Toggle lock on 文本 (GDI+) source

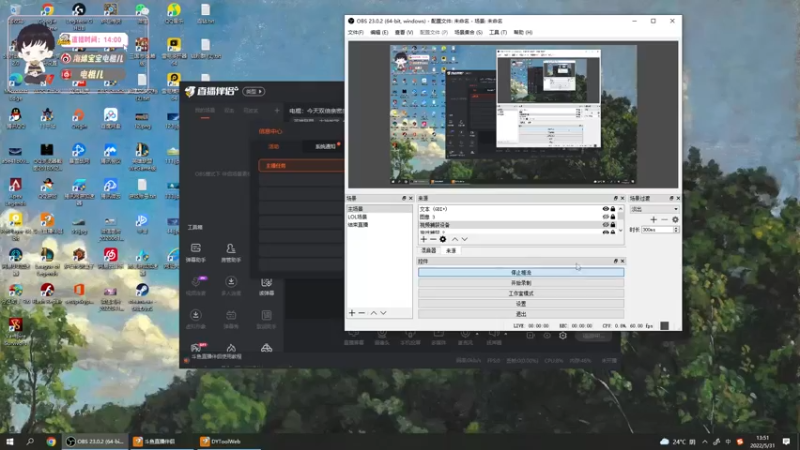[x=613, y=209]
